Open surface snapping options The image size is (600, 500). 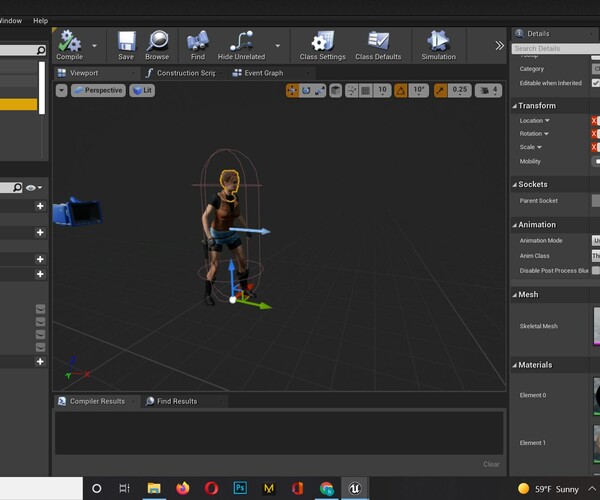pyautogui.click(x=352, y=91)
